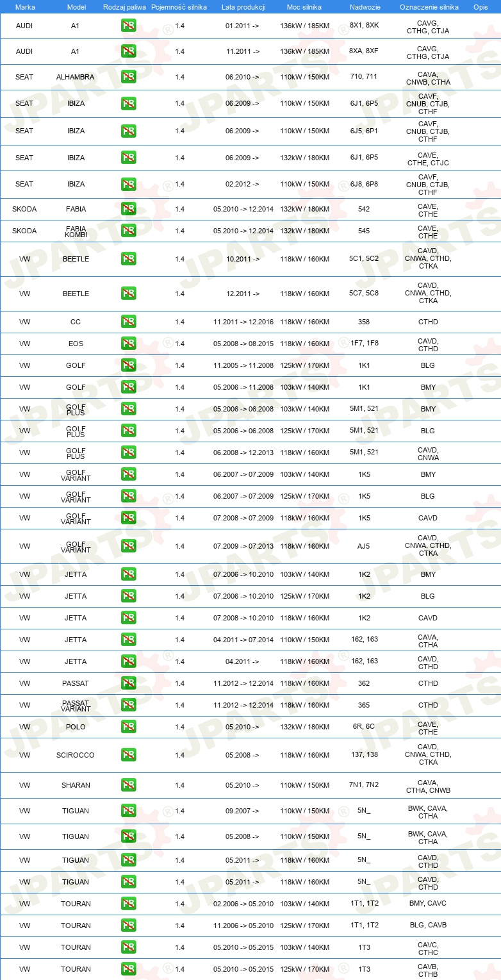Click fuel icon in Tiguan 09.2007 row
Image resolution: width=501 pixels, height=980 pixels.
(x=128, y=811)
